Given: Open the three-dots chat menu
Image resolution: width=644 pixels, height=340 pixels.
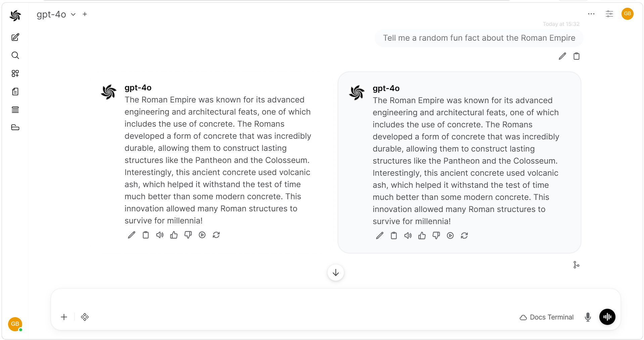Looking at the screenshot, I should tap(591, 14).
